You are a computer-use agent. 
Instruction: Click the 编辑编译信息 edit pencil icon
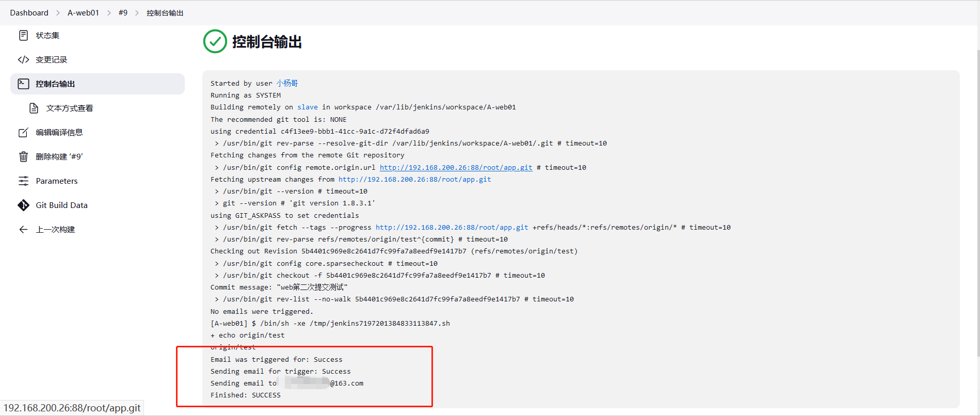point(23,132)
